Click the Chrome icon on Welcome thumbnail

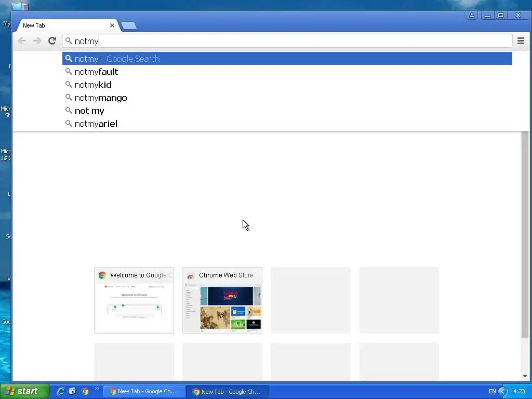click(x=102, y=275)
